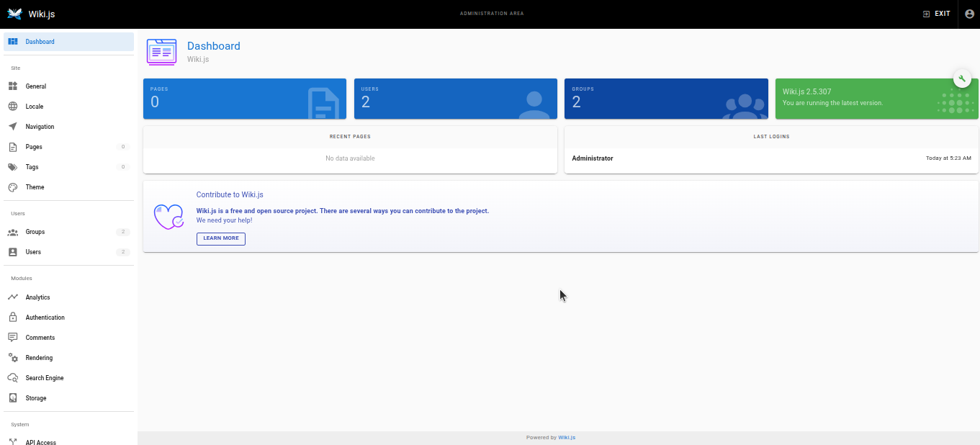Click the Tags count badge in sidebar
980x445 pixels.
click(x=123, y=167)
